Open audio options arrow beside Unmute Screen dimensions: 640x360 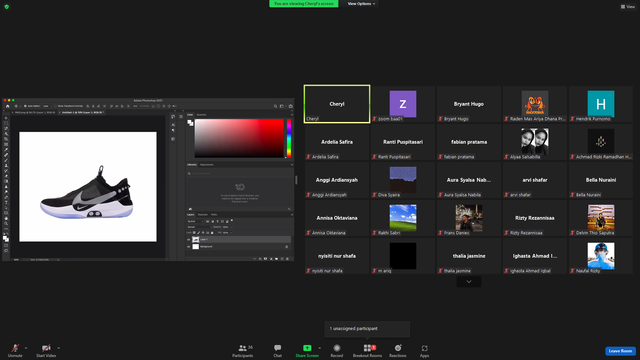click(26, 348)
